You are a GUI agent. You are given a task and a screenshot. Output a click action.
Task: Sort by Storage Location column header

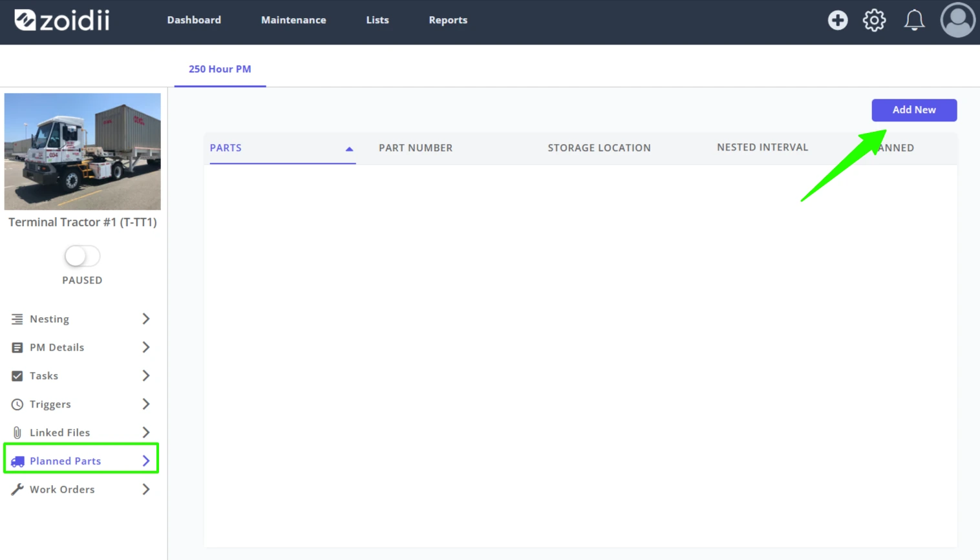pos(599,148)
